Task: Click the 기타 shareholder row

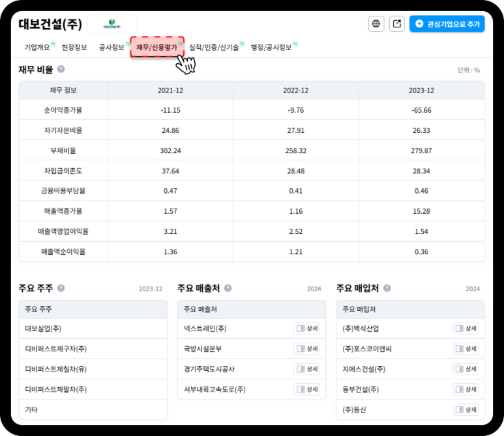Action: pos(93,410)
